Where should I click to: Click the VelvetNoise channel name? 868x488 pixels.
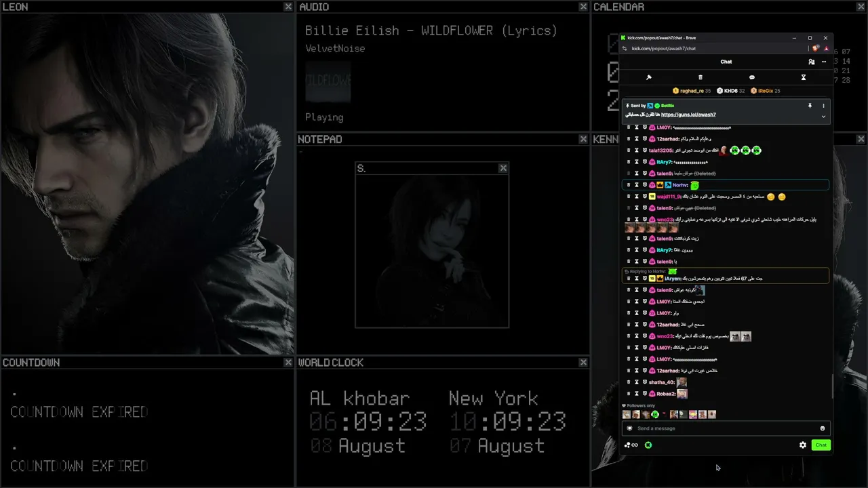pos(335,49)
